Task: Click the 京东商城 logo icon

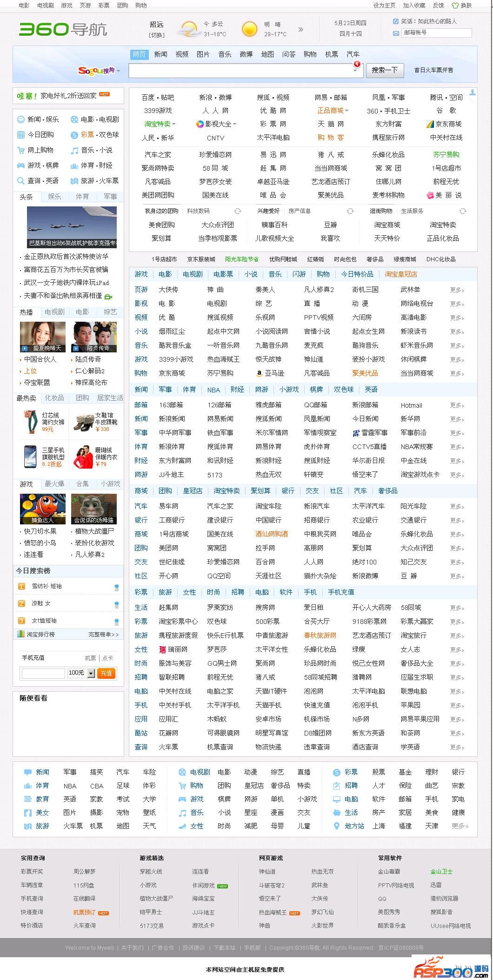Action: [430, 124]
